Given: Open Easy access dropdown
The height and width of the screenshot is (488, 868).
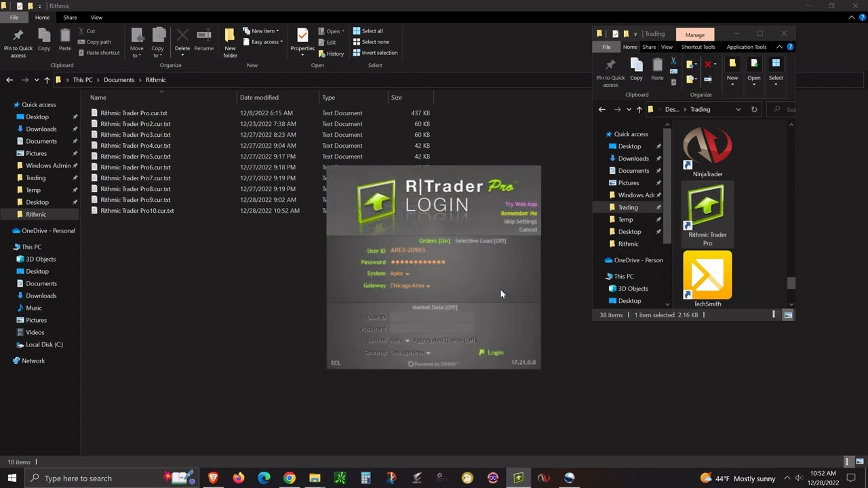Looking at the screenshot, I should [263, 42].
